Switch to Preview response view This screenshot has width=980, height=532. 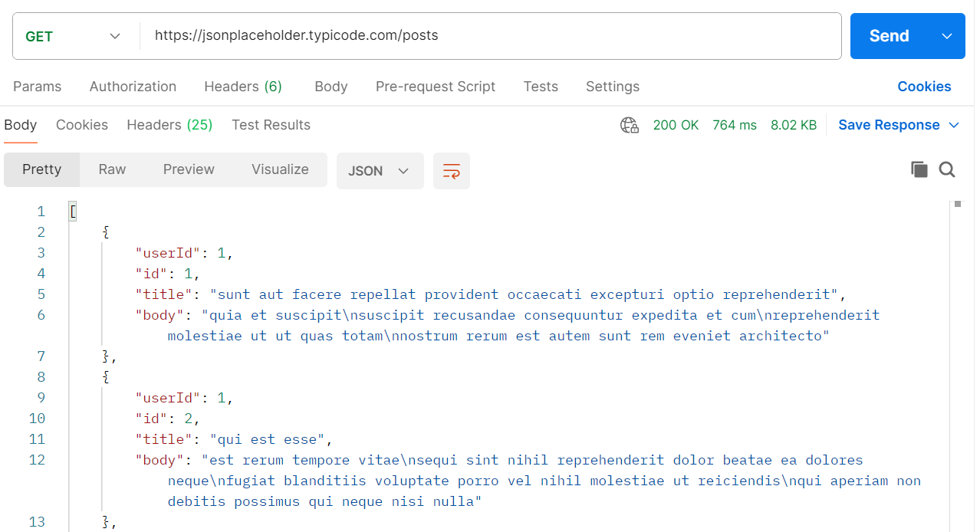189,169
